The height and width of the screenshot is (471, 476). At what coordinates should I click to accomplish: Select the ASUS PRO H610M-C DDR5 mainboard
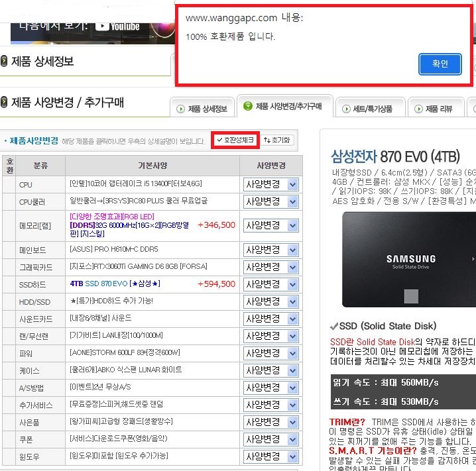(114, 249)
